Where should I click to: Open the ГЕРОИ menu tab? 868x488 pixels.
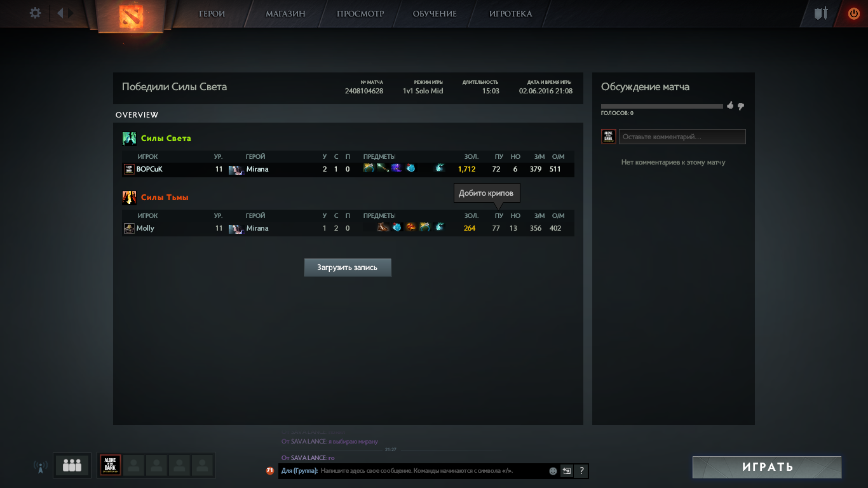tap(212, 13)
